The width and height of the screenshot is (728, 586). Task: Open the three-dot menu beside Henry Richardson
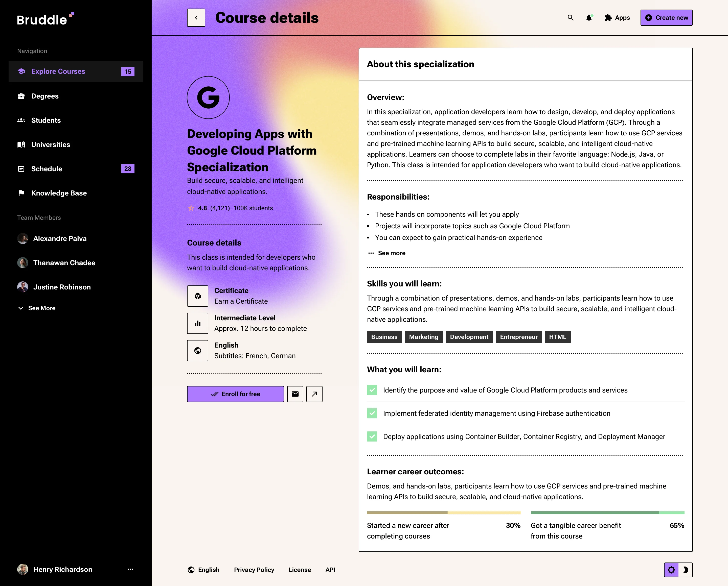pyautogui.click(x=130, y=570)
